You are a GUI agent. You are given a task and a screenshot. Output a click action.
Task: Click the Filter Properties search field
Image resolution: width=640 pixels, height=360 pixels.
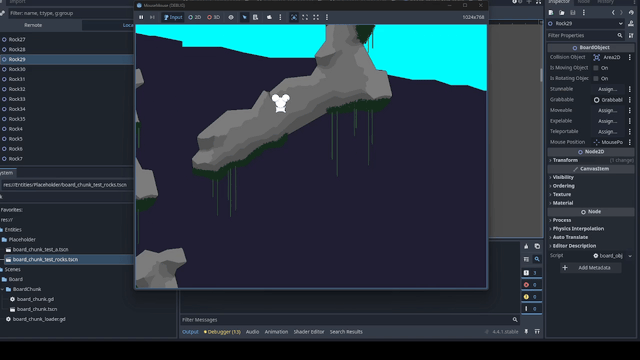(x=586, y=36)
